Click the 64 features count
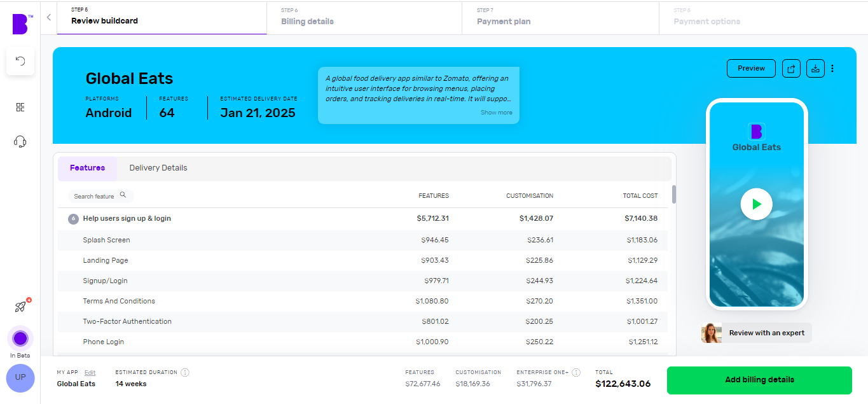868x404 pixels. [x=167, y=113]
